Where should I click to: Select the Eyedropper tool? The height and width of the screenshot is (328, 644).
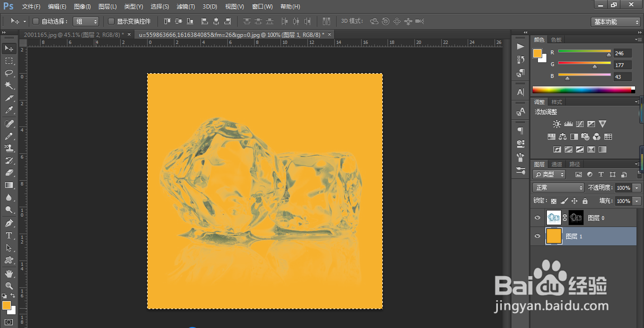coord(9,110)
